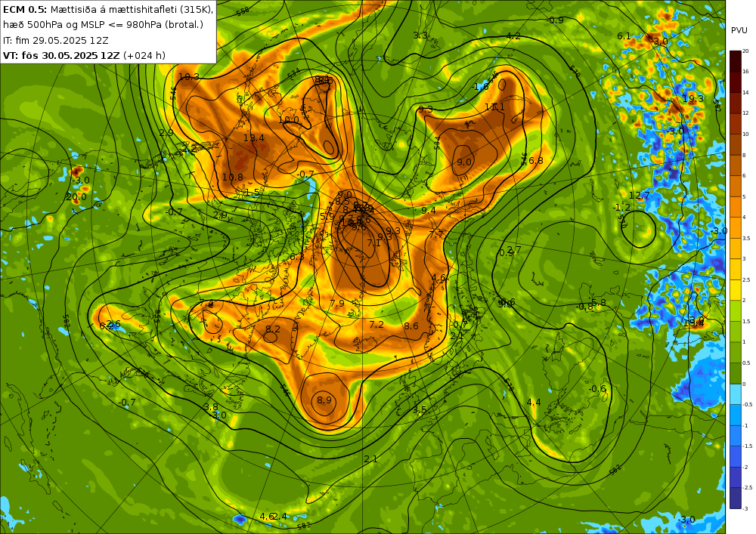Viewport: 756px width, 534px height.
Task: Click the 558 contour label at the top
Action: tap(243, 12)
